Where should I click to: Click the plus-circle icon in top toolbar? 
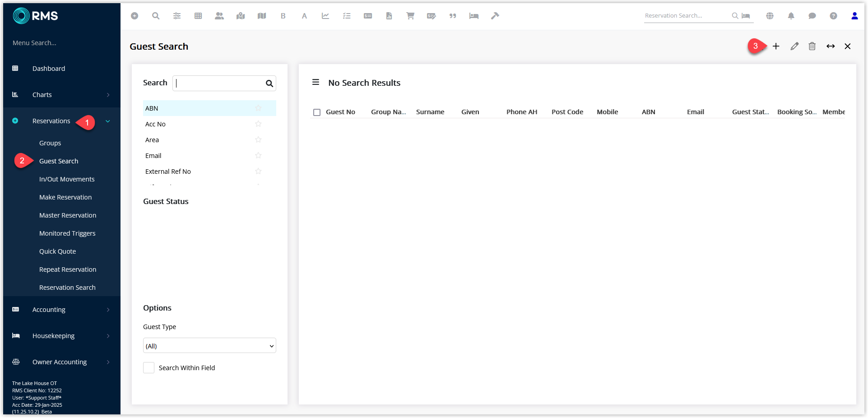click(135, 16)
